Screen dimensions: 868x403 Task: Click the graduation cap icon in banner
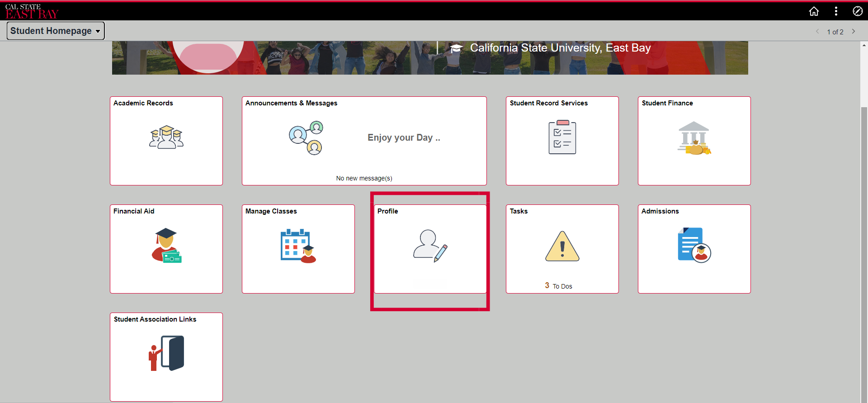point(456,48)
